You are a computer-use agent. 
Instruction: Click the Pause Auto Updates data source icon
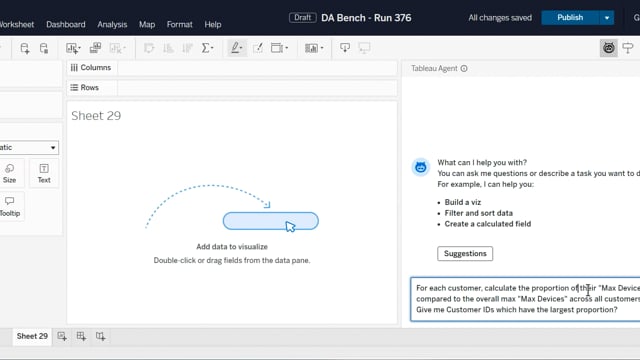click(x=44, y=48)
